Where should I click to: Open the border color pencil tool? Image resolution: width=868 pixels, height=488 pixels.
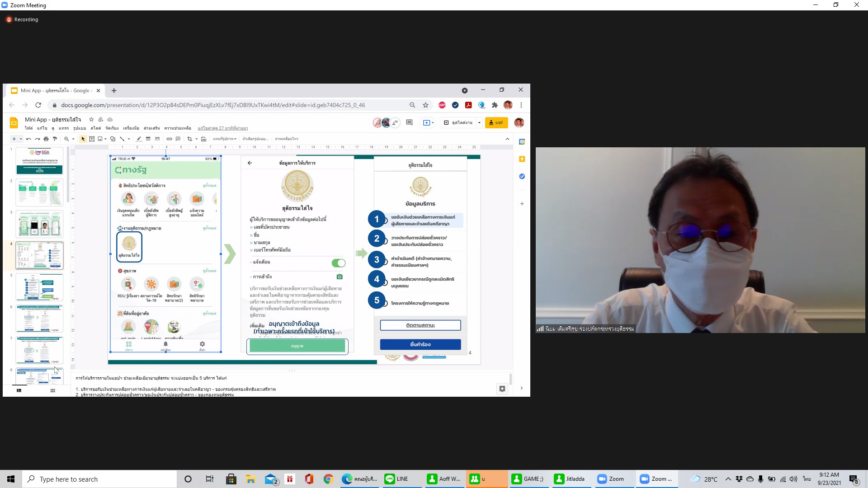click(x=139, y=139)
